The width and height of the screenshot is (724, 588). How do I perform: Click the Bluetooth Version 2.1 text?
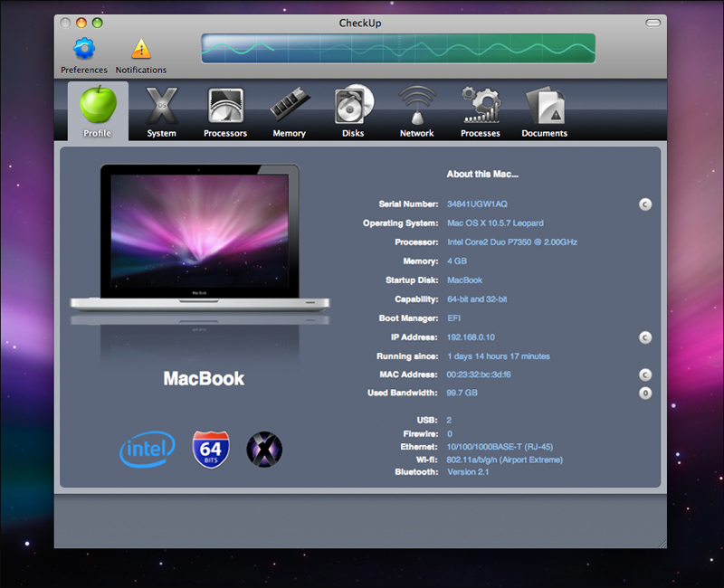[x=468, y=471]
